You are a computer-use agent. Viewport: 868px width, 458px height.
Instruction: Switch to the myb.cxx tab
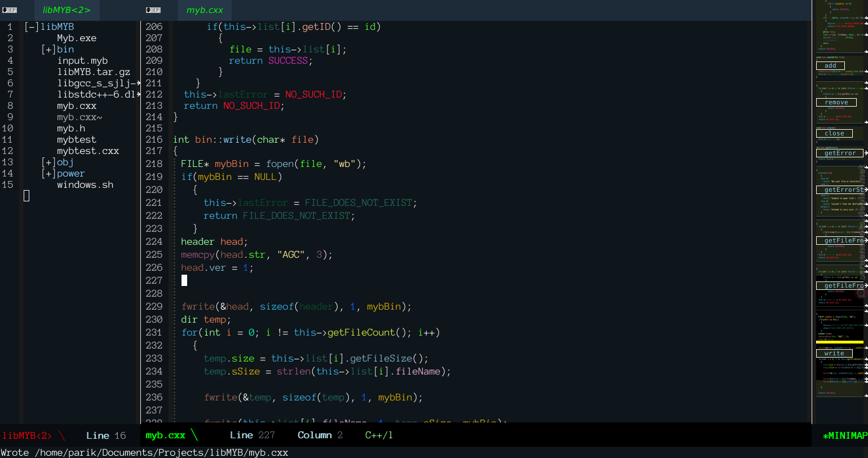205,10
